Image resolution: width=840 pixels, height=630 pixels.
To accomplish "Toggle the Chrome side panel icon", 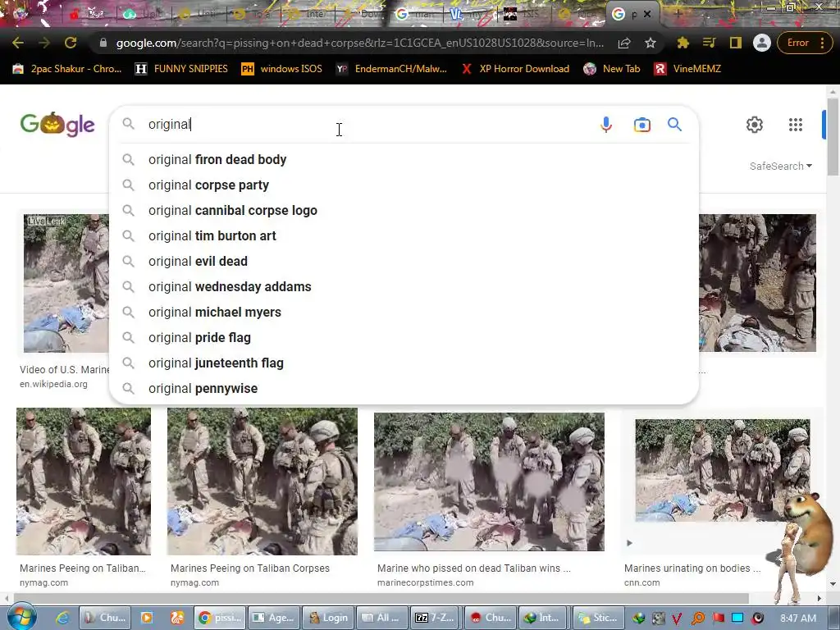I will tap(736, 43).
